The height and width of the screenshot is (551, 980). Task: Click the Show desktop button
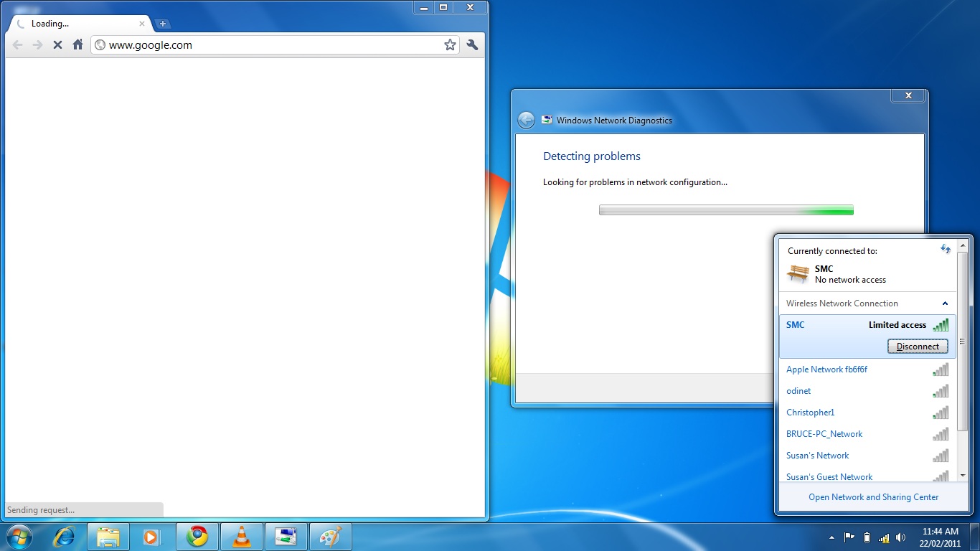[975, 537]
